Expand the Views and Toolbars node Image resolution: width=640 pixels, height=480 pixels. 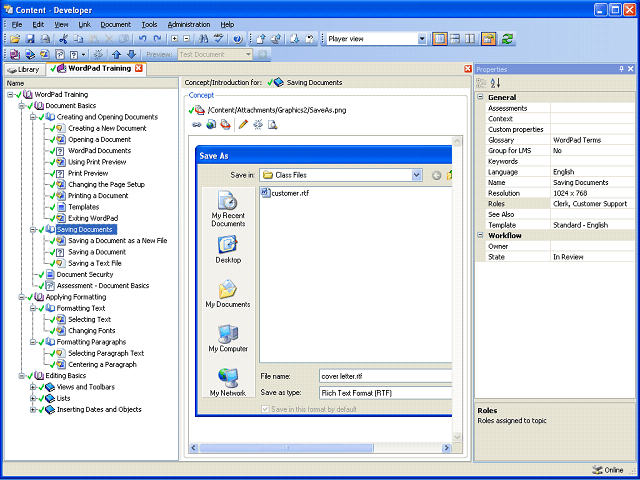point(33,387)
